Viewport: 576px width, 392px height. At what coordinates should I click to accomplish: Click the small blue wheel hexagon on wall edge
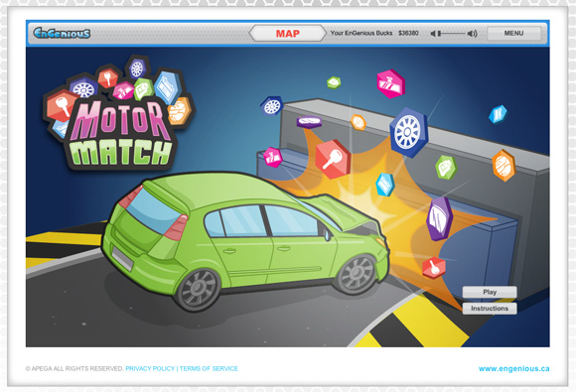272,106
